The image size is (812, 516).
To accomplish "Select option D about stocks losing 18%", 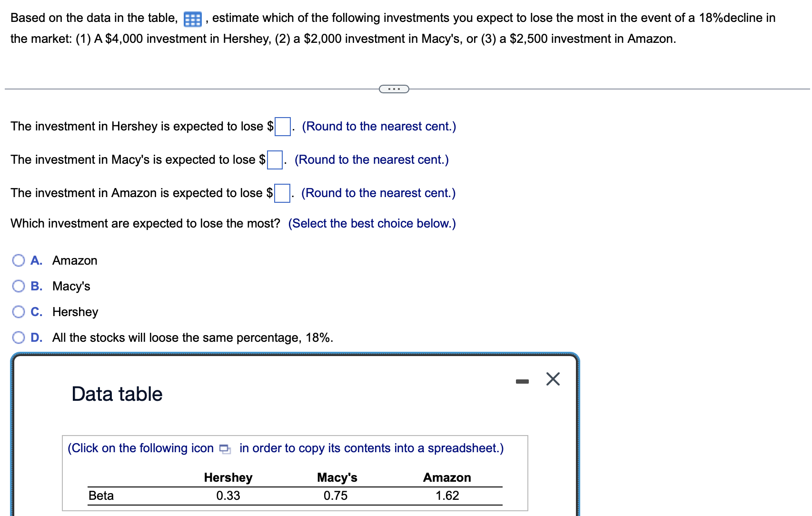I will point(19,337).
